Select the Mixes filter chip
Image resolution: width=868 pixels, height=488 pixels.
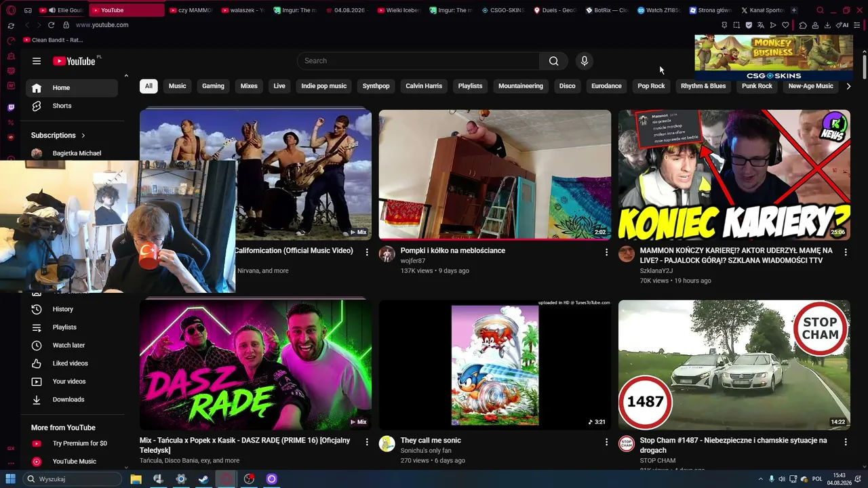pos(249,86)
